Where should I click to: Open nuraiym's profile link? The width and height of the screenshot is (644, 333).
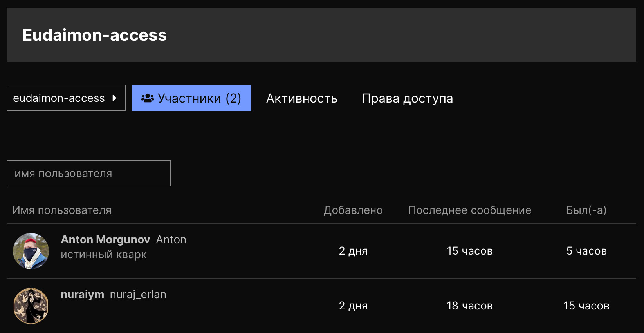point(82,294)
